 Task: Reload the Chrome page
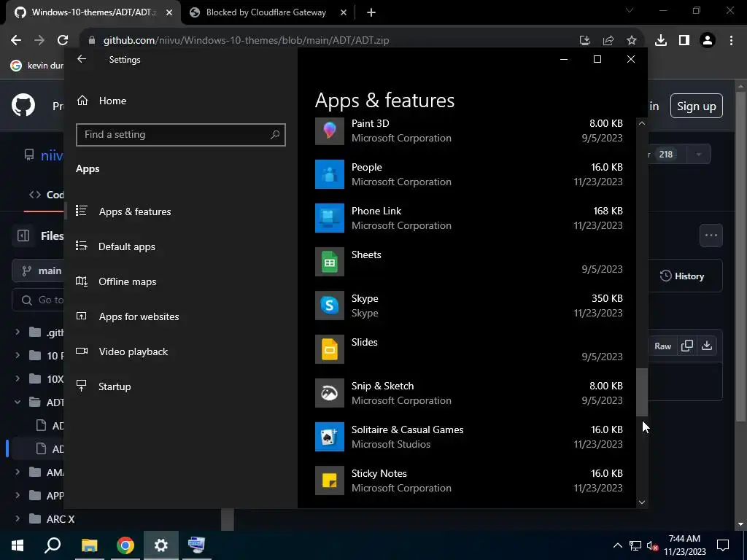point(63,40)
